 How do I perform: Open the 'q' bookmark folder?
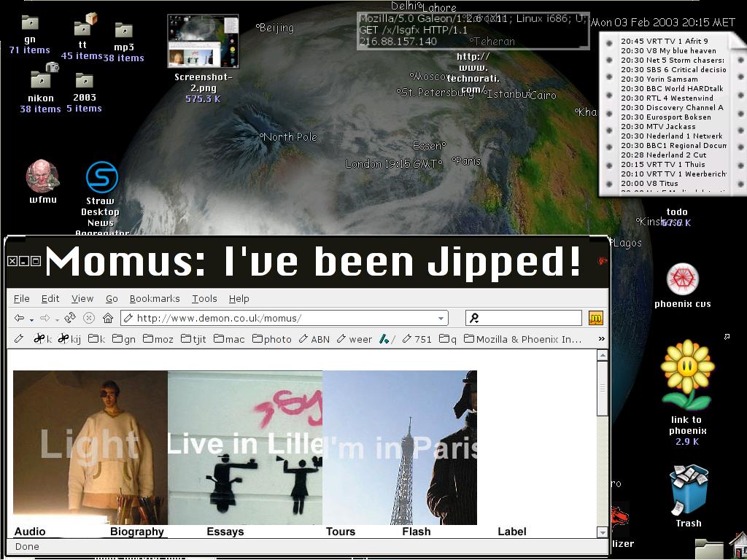448,339
